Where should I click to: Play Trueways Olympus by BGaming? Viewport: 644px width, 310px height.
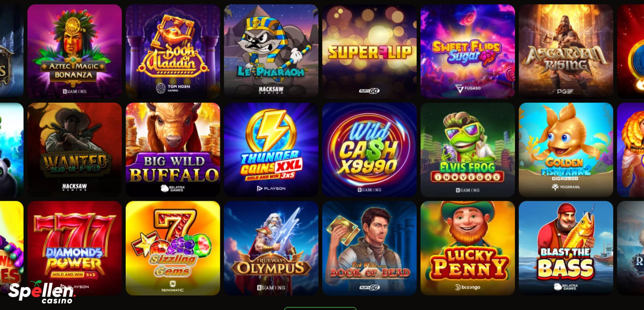(271, 248)
